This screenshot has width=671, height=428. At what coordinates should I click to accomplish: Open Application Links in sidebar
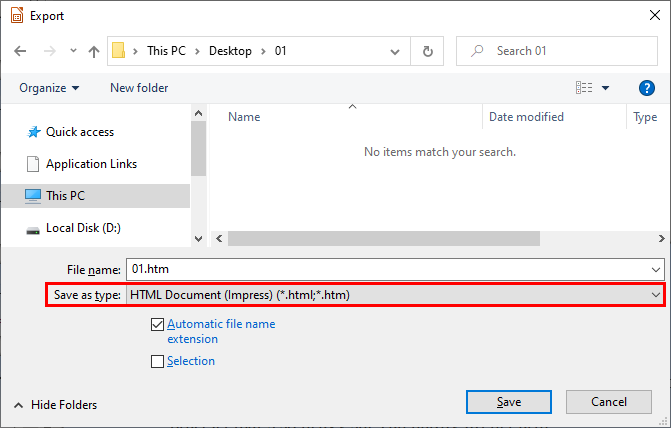coord(91,164)
